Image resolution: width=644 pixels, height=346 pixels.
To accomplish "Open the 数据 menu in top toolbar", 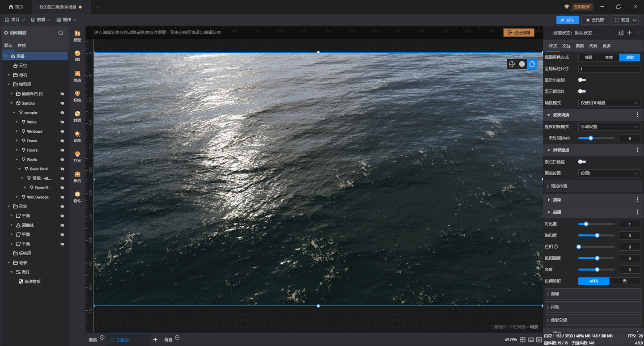I will (x=40, y=20).
